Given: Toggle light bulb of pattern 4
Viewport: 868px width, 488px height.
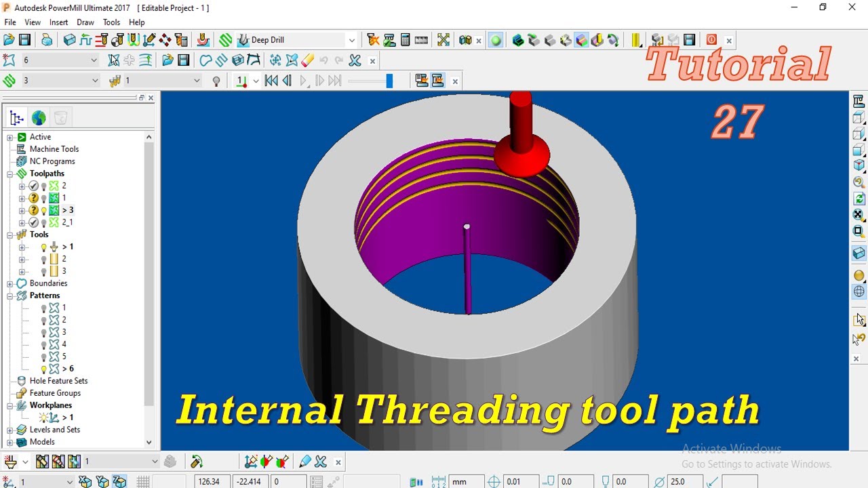Looking at the screenshot, I should pyautogui.click(x=44, y=344).
